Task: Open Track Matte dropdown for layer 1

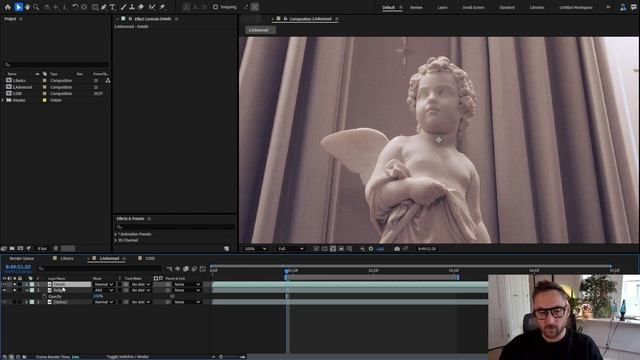Action: pyautogui.click(x=140, y=284)
